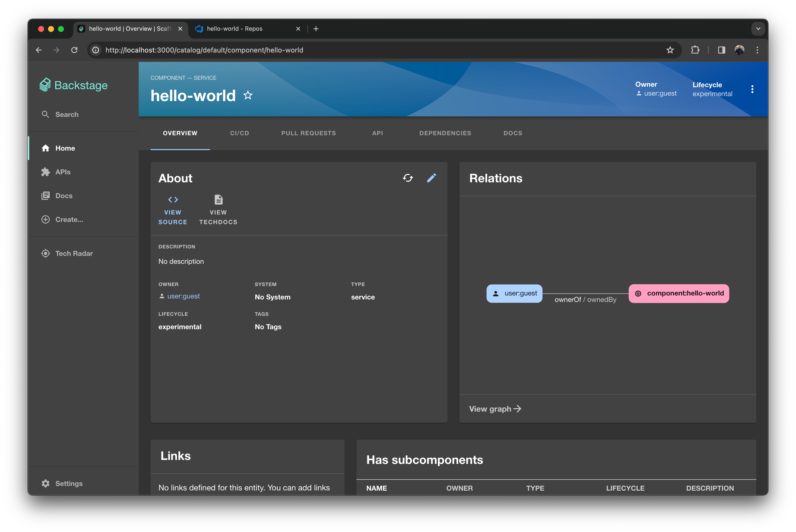The image size is (796, 532).
Task: Switch to the Docs entity tab
Action: point(513,133)
